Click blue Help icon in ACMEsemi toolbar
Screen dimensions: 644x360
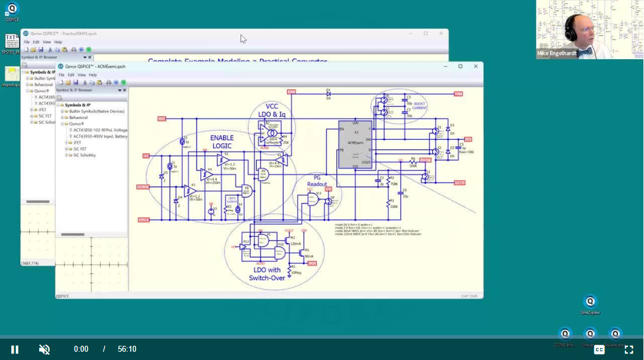[x=116, y=83]
